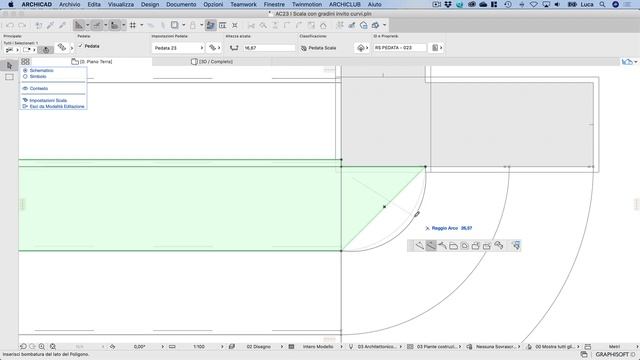Open Spotlight search in menu bar
640x360 pixels.
(x=602, y=4)
